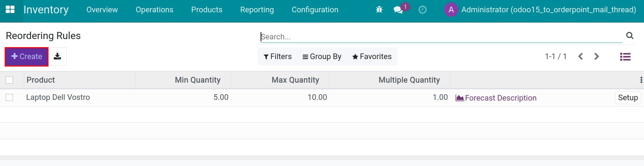
Task: Click the Create button
Action: point(27,57)
